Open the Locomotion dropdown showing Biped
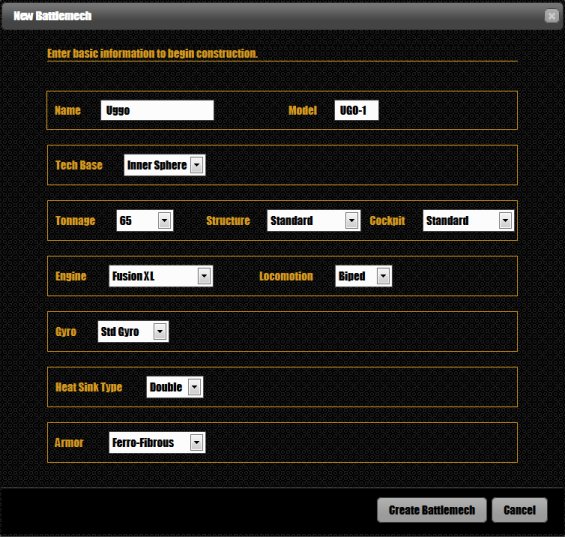This screenshot has width=565, height=537. click(363, 276)
